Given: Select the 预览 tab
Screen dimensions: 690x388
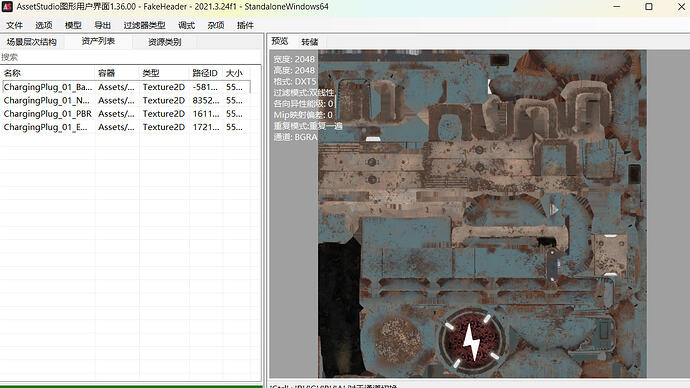Looking at the screenshot, I should (280, 41).
